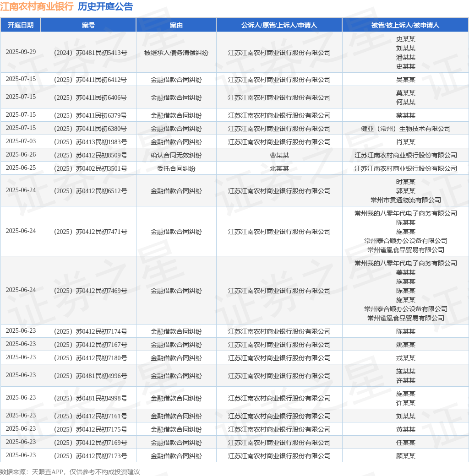Select case number (2025)苏0412民初7167号
The width and height of the screenshot is (469, 476).
pyautogui.click(x=91, y=345)
